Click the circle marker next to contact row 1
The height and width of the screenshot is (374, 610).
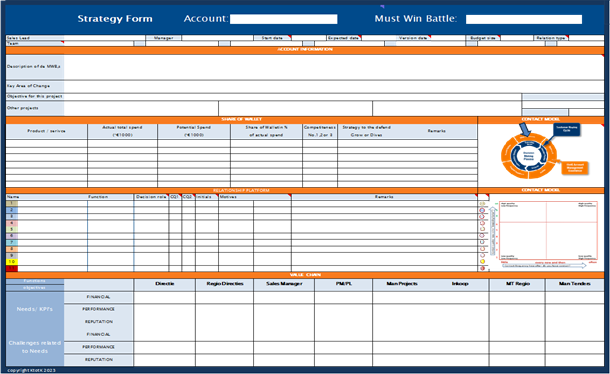pyautogui.click(x=482, y=204)
